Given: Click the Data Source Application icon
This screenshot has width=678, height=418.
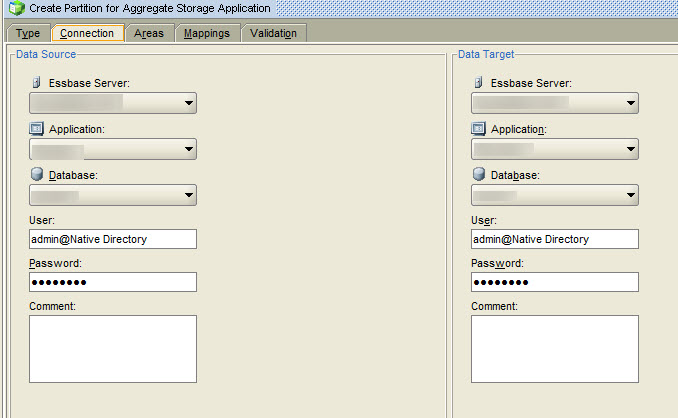Looking at the screenshot, I should pyautogui.click(x=37, y=129).
